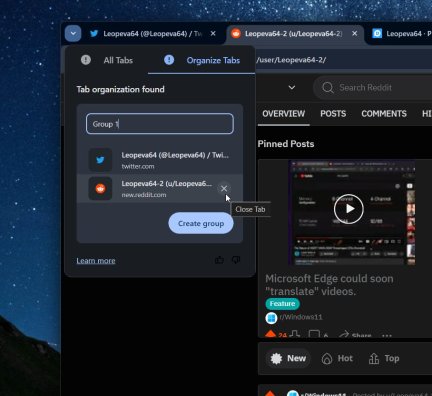
Task: Click the Reddit favicon on the active browser tab
Action: coord(236,33)
